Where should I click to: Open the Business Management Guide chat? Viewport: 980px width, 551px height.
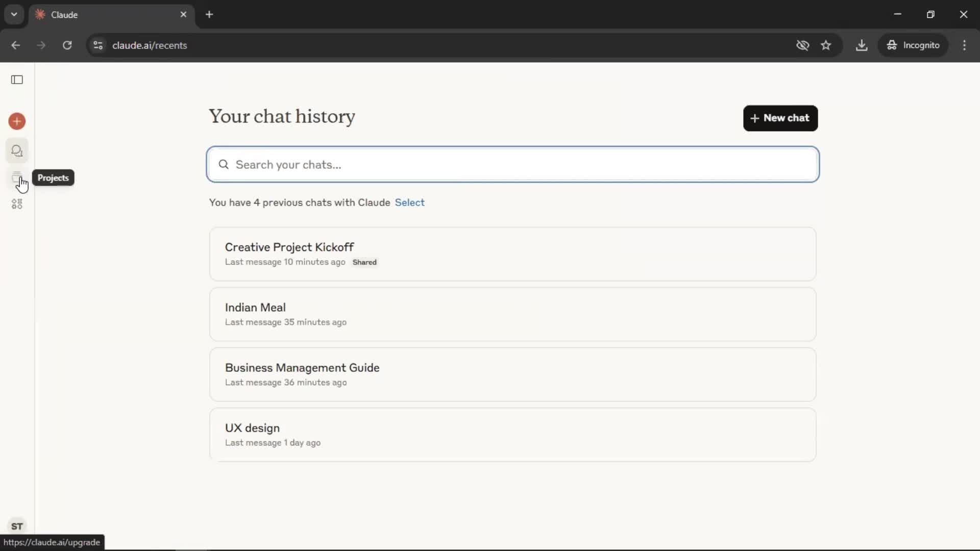(x=512, y=374)
